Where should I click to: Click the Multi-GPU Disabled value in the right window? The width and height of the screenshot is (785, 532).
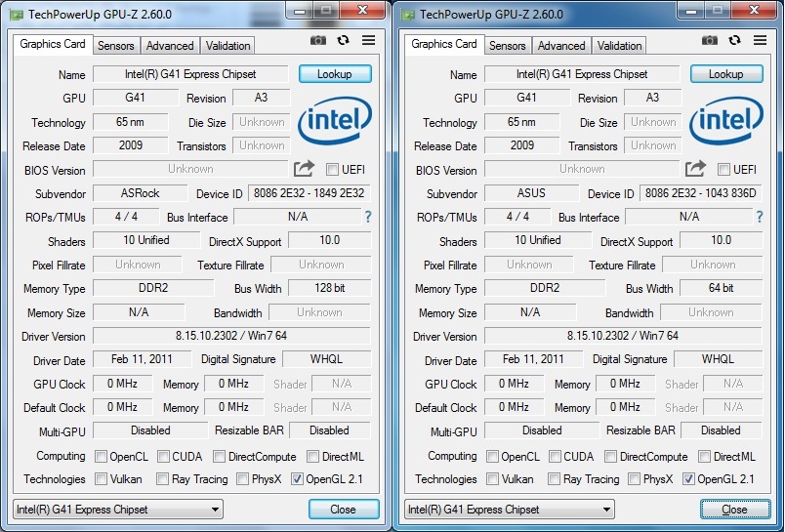(x=542, y=430)
